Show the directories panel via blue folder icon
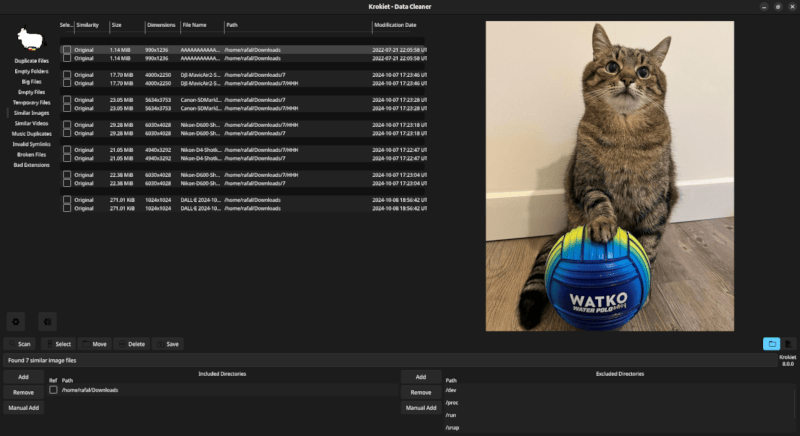Screen dimensions: 800x436 (771, 343)
